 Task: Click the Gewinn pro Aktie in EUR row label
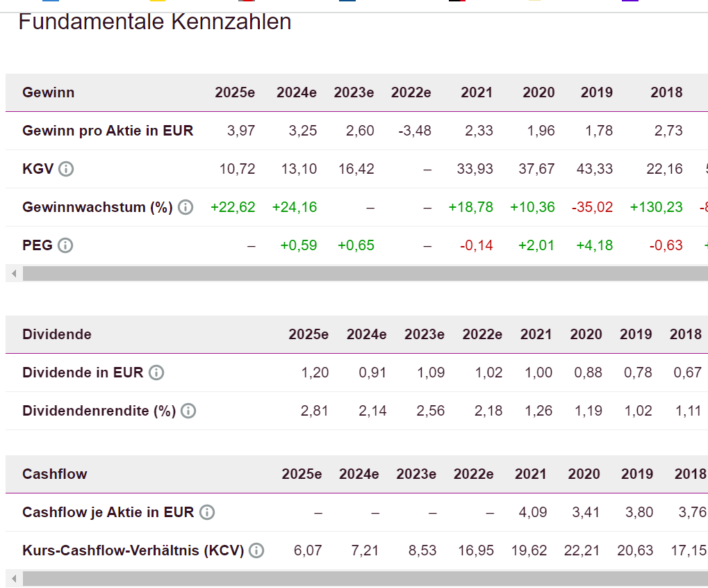click(x=108, y=131)
